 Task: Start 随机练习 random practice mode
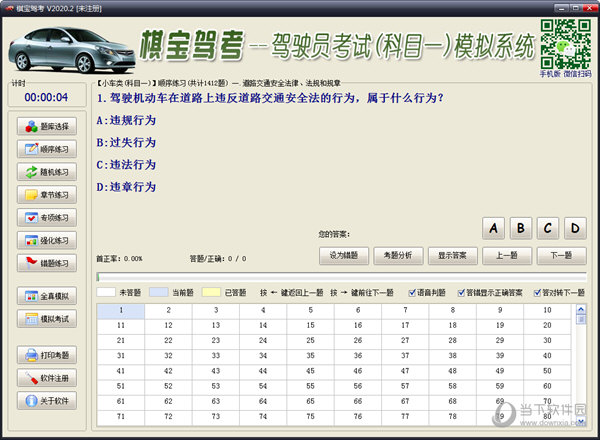(x=47, y=172)
